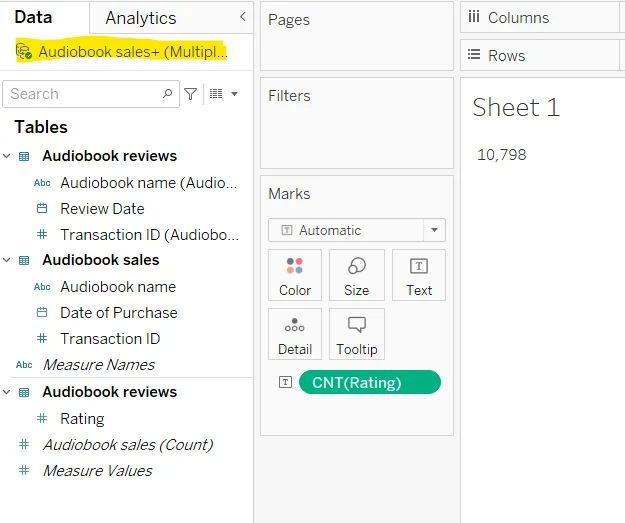
Task: Open the Detail marks card
Action: click(x=295, y=334)
